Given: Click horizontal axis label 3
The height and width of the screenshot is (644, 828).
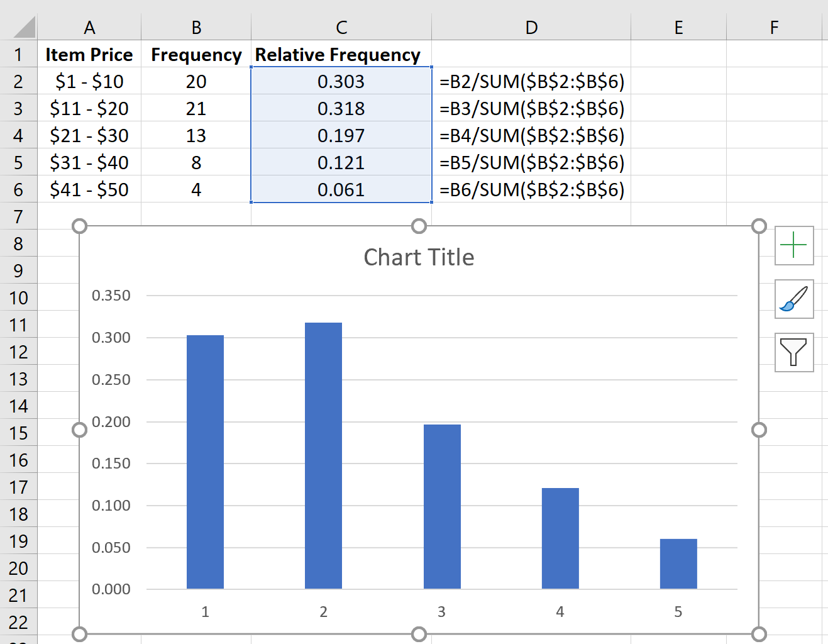Looking at the screenshot, I should click(441, 612).
